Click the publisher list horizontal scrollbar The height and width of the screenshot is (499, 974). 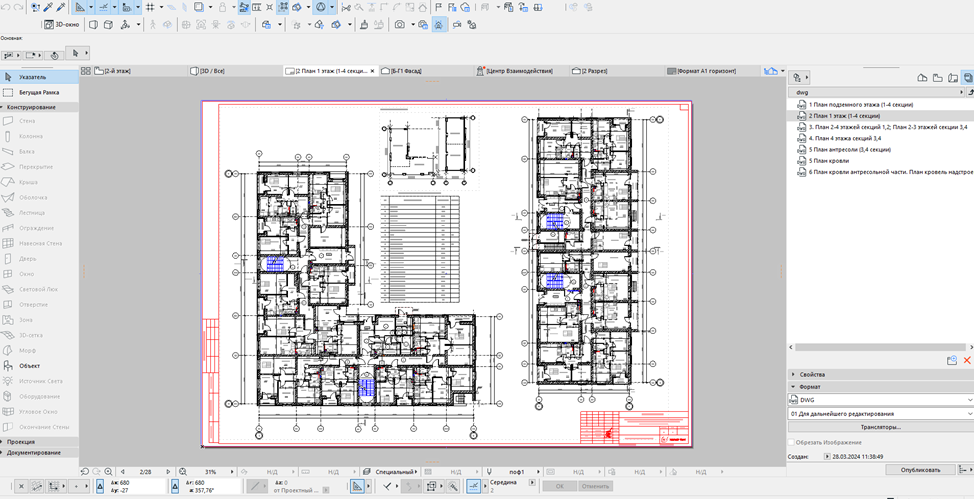pos(878,348)
